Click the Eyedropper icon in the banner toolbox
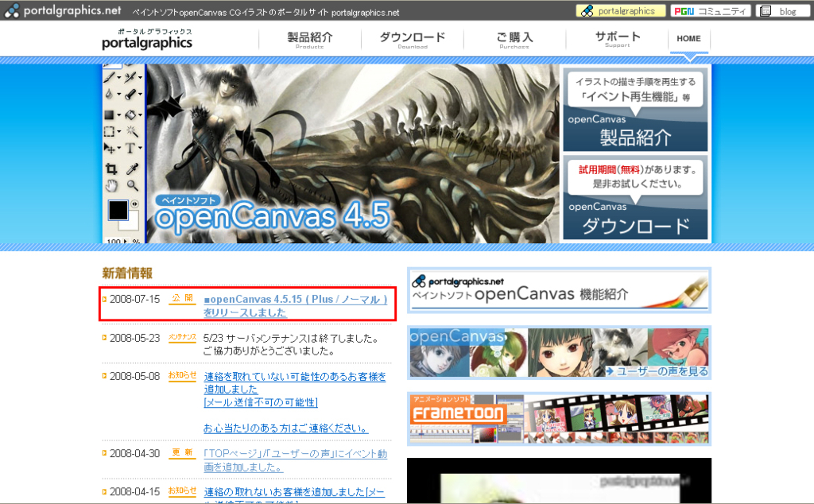This screenshot has width=814, height=504. click(x=133, y=169)
